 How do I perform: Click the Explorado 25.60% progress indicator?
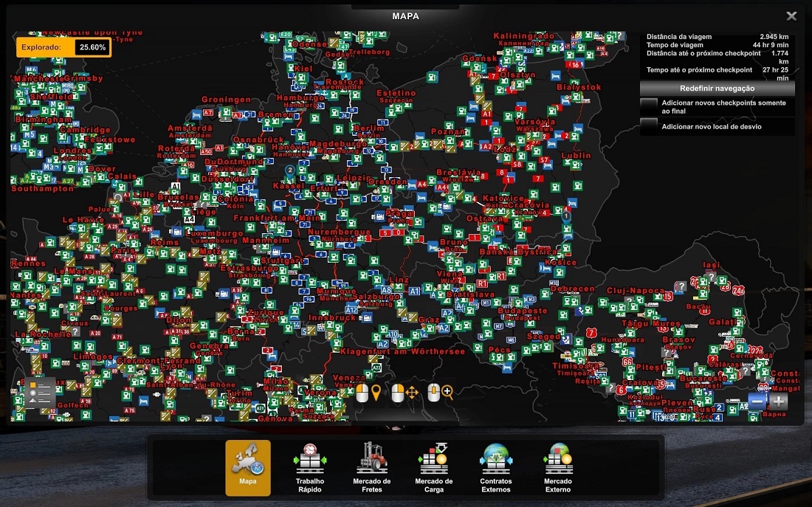click(63, 47)
